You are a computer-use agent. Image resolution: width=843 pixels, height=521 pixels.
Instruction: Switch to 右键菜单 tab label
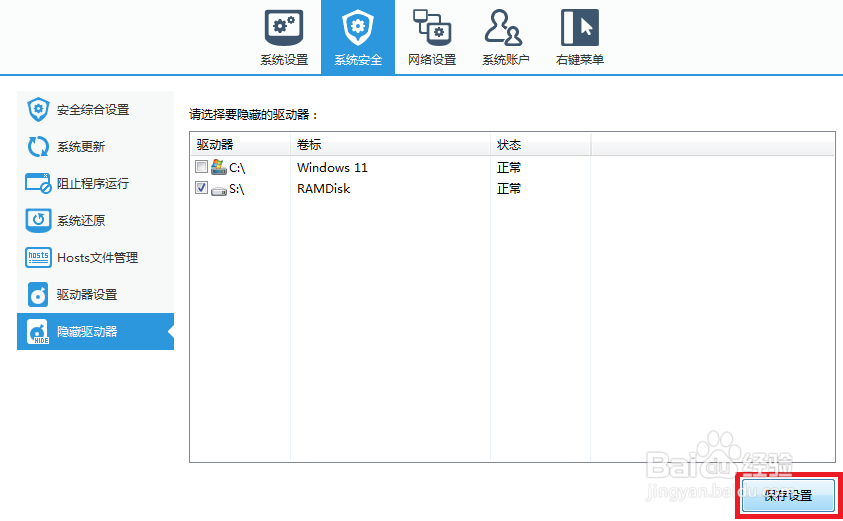pos(580,60)
